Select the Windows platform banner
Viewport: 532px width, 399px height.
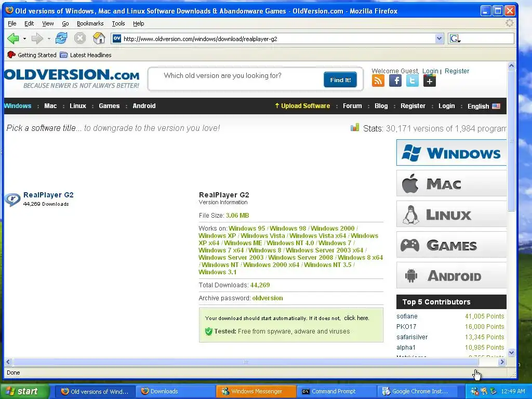click(451, 153)
